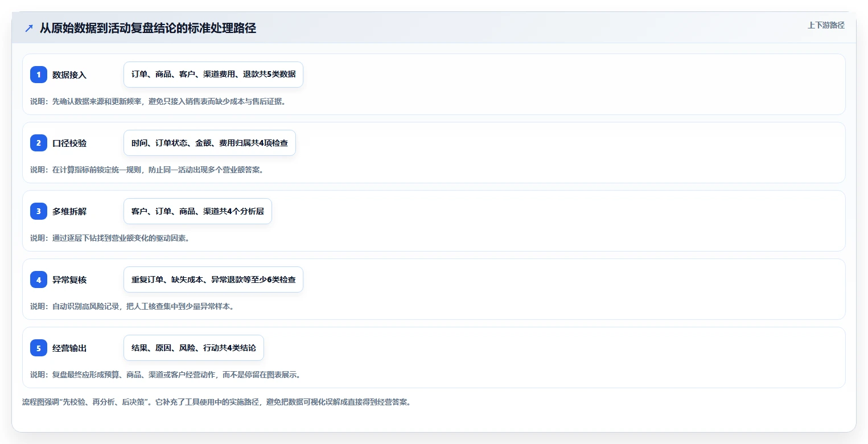Viewport: 868px width, 444px height.
Task: Click step number badge 1
Action: tap(39, 75)
